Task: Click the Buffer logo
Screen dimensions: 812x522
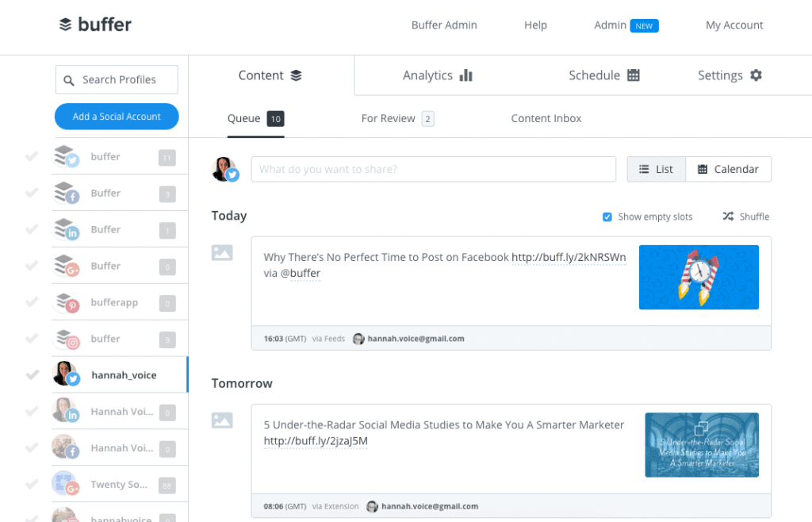Action: [95, 25]
